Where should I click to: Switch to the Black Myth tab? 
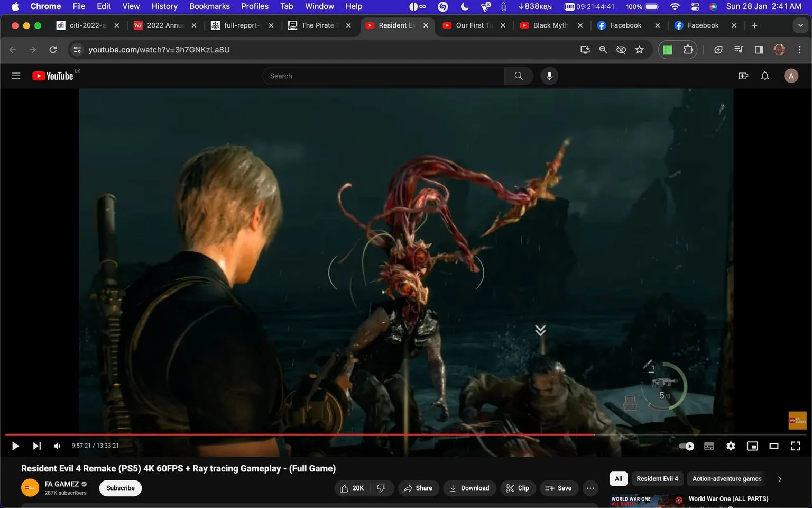[x=550, y=25]
